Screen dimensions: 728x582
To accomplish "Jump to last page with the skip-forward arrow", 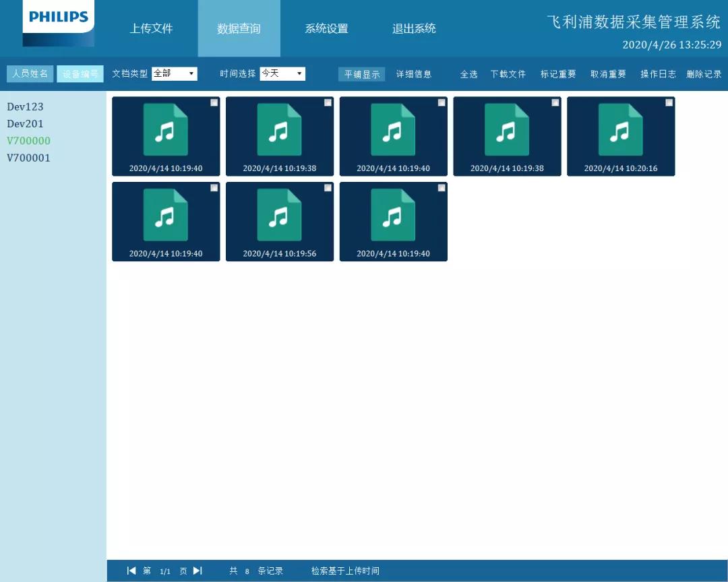I will tap(198, 571).
